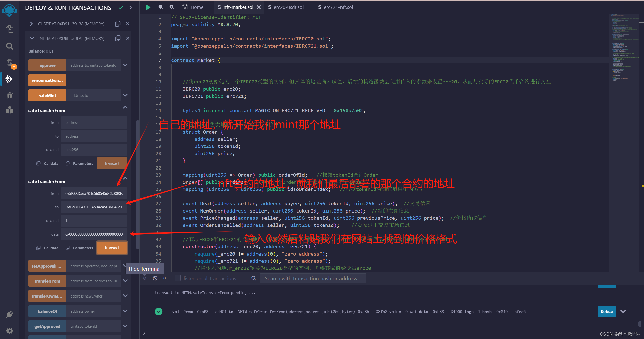Expand the balanceOf function inputs
The image size is (644, 339).
125,311
